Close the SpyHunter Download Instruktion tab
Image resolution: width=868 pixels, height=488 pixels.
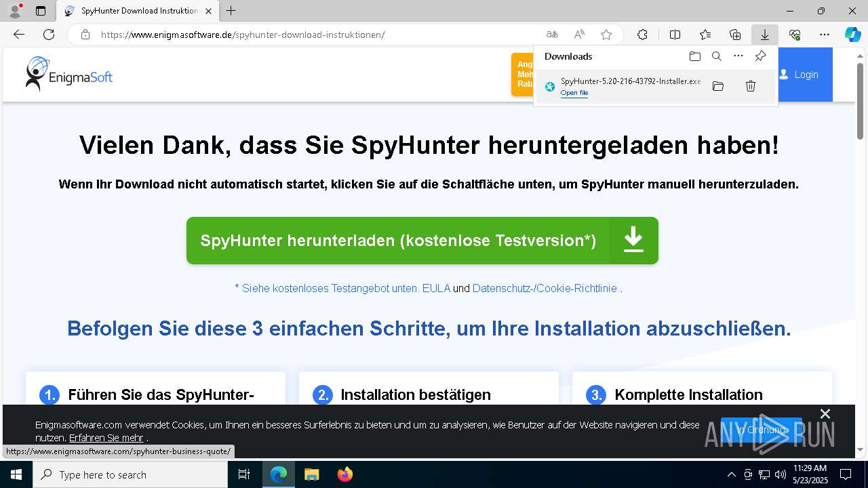(x=208, y=11)
